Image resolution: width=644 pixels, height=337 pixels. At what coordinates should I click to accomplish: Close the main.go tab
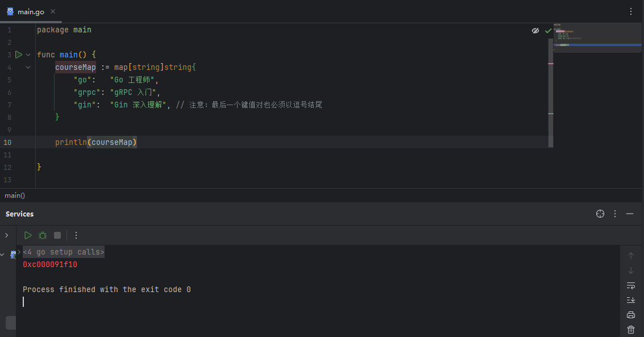[x=53, y=11]
